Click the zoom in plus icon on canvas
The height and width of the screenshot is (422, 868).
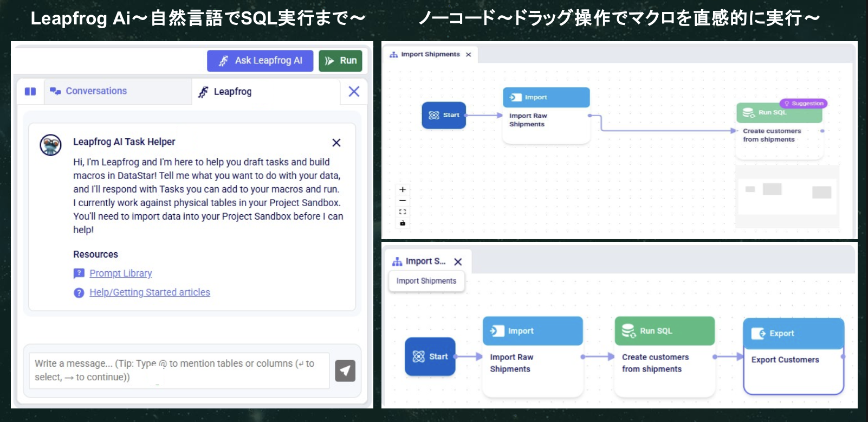tap(403, 190)
